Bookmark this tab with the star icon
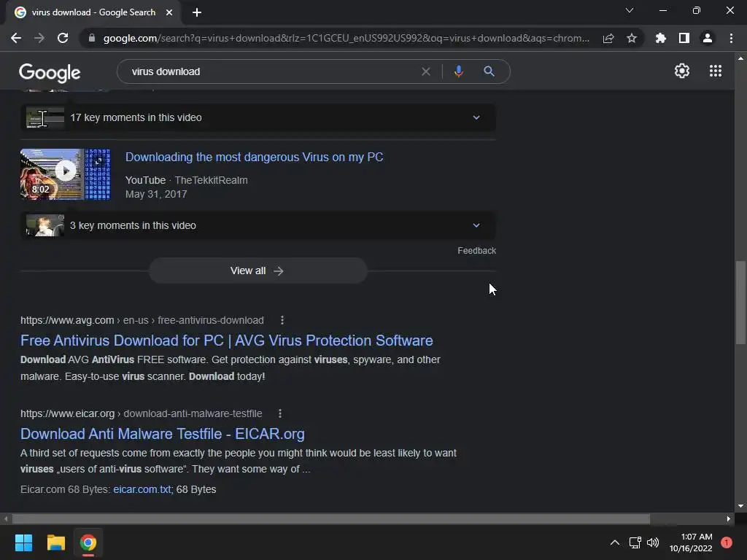The image size is (747, 560). [632, 38]
